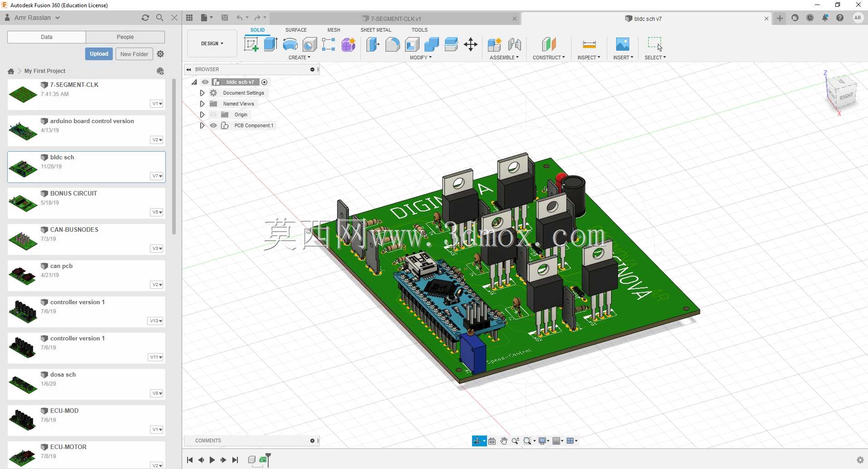Viewport: 868px width, 469px height.
Task: Open the INSPECT dropdown menu
Action: (x=588, y=57)
